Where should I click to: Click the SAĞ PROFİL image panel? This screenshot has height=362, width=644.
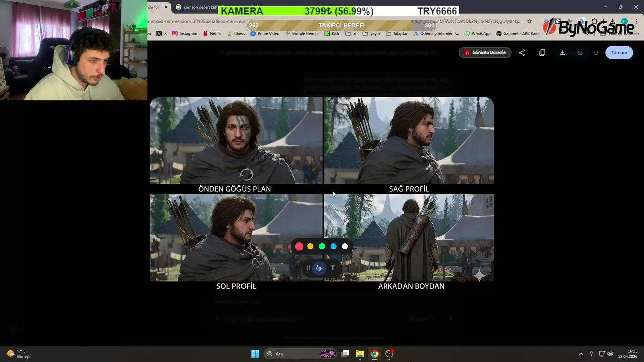[x=409, y=141]
